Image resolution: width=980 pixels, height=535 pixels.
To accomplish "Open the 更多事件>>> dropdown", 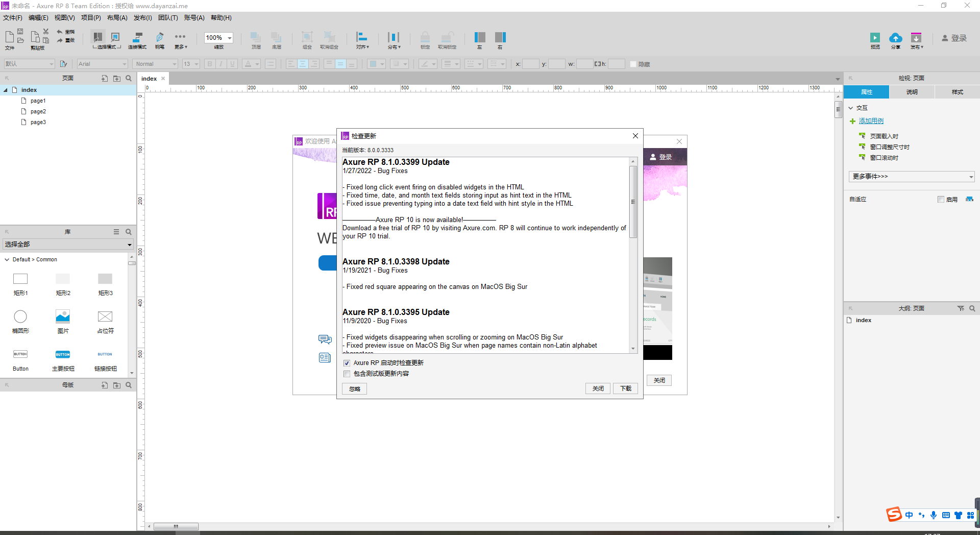I will (912, 176).
